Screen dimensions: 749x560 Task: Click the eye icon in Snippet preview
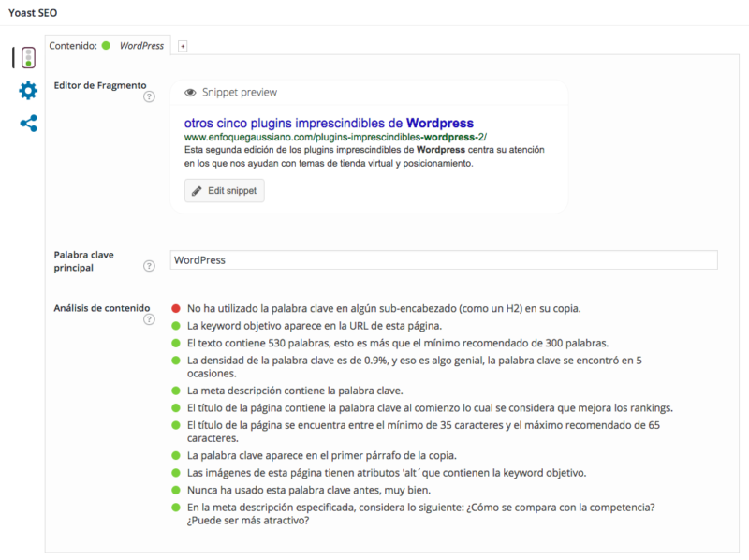point(190,92)
